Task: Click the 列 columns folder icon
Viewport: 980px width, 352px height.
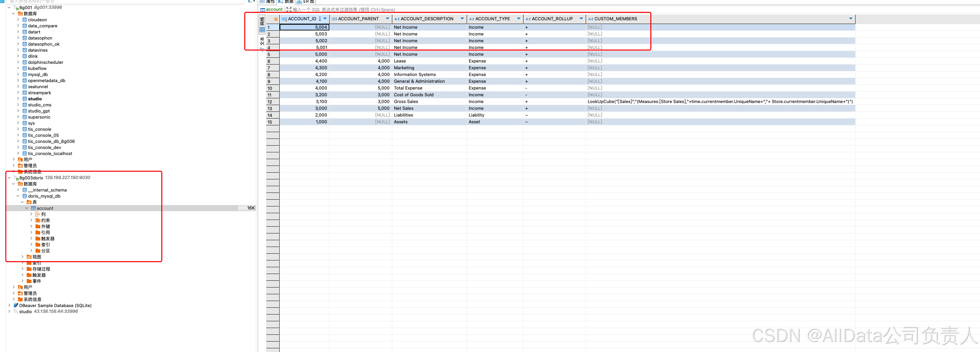Action: [38, 215]
